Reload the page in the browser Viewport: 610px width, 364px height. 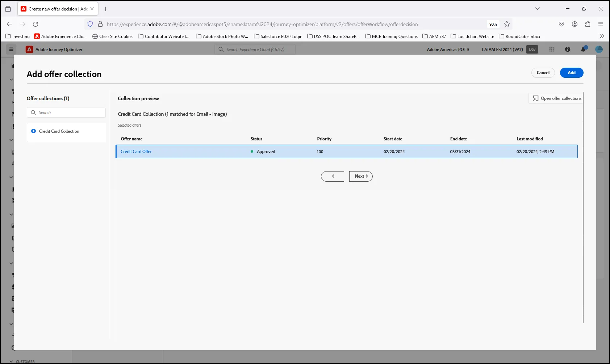point(35,24)
